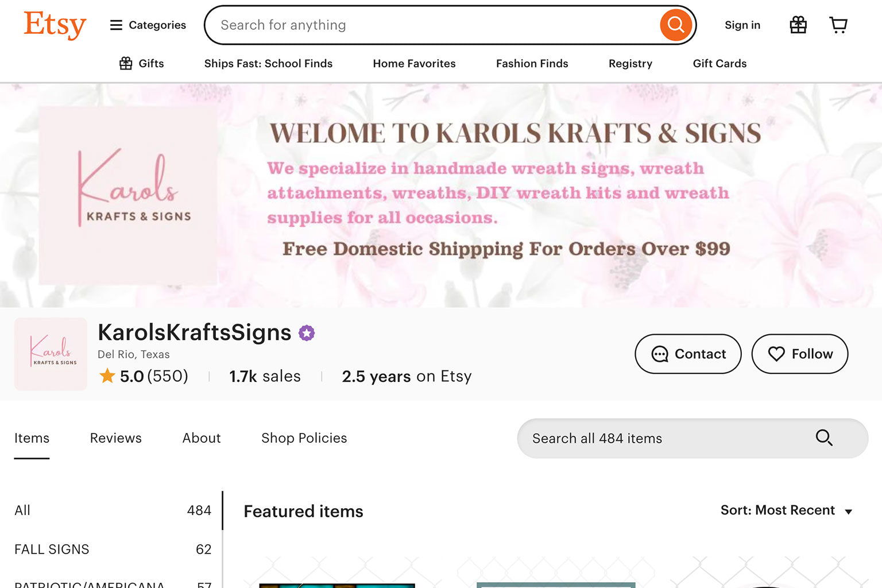Click the Etsy logo
Image resolution: width=882 pixels, height=588 pixels.
(x=55, y=25)
